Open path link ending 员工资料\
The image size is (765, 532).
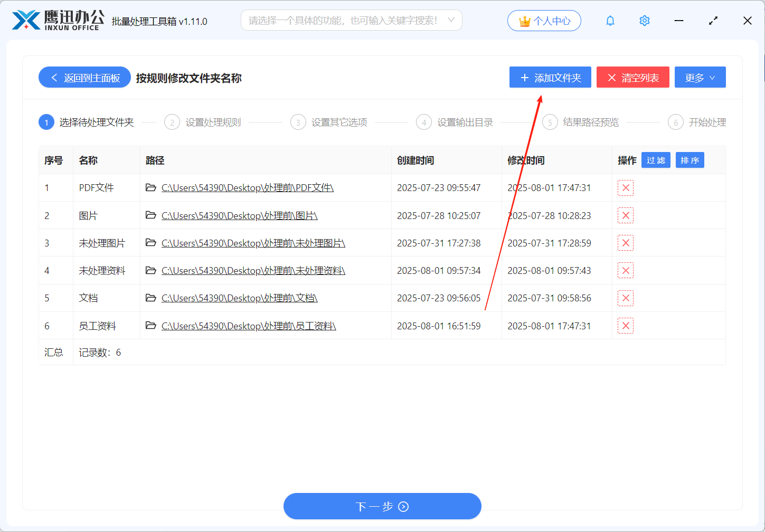coord(249,326)
